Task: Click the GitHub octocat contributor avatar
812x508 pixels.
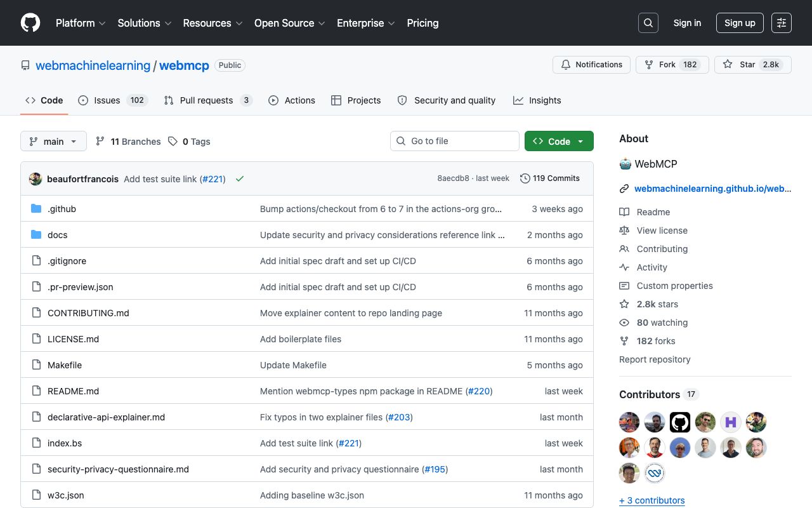Action: (680, 422)
